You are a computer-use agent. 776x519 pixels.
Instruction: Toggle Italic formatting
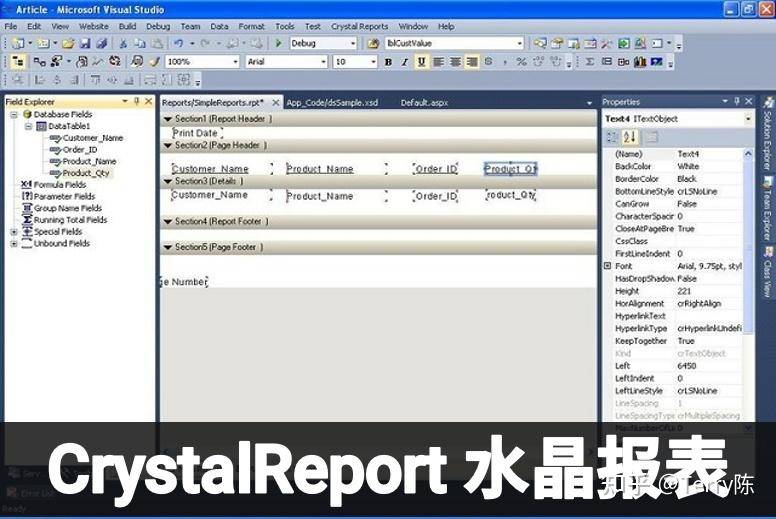point(404,62)
